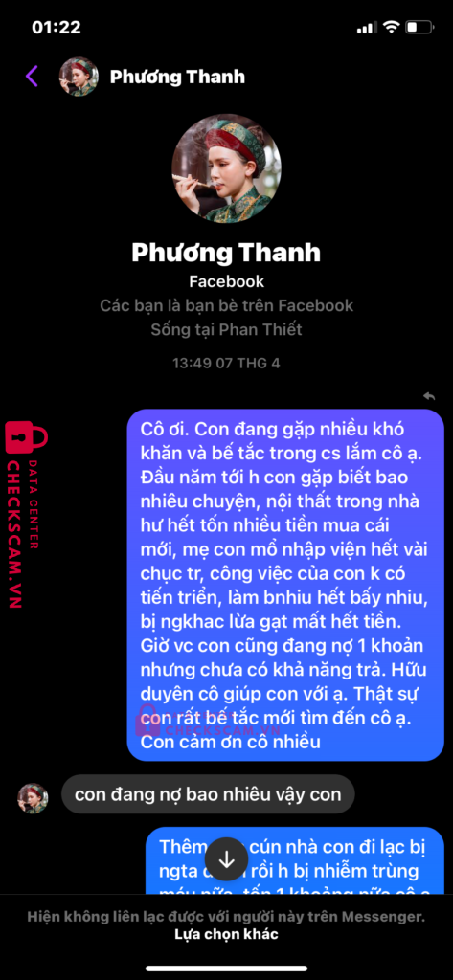Tap the cellular signal bars icon
453x980 pixels.
(367, 28)
